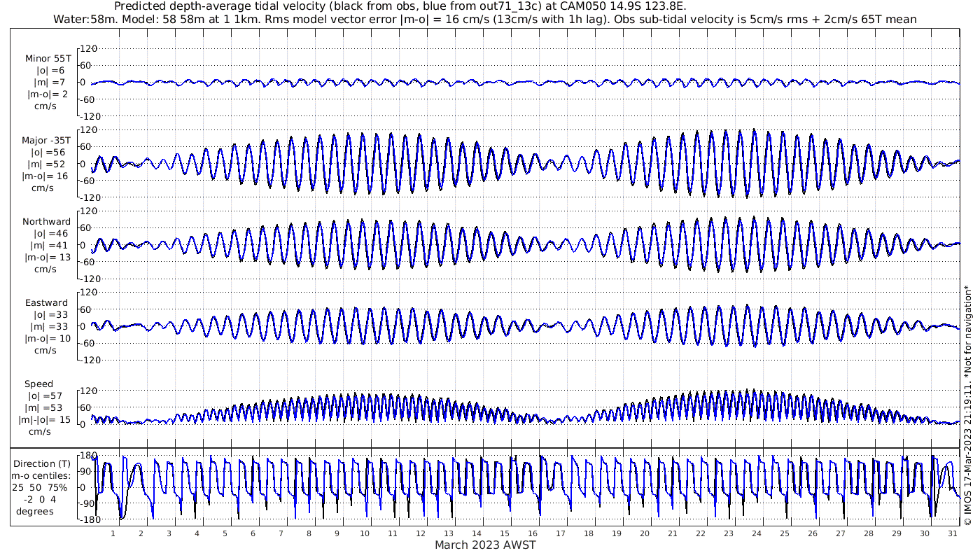
Task: Click the chart title about tidal velocity
Action: pos(400,7)
